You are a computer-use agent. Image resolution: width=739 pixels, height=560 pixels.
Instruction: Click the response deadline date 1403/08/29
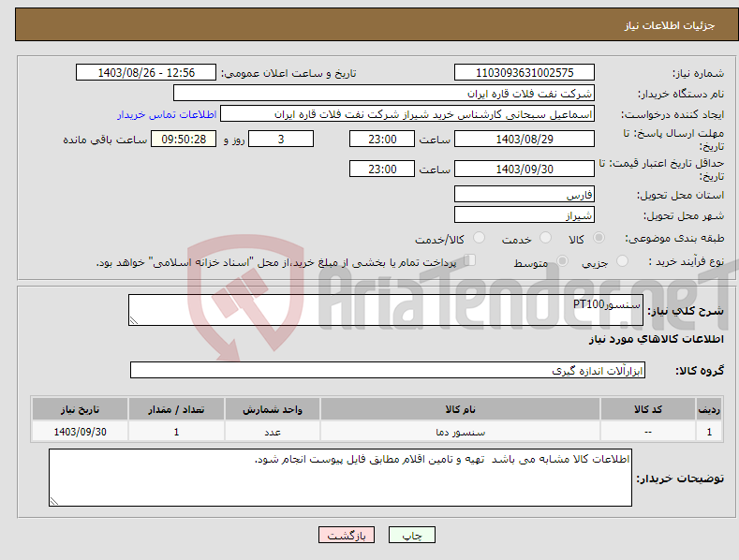tap(525, 139)
